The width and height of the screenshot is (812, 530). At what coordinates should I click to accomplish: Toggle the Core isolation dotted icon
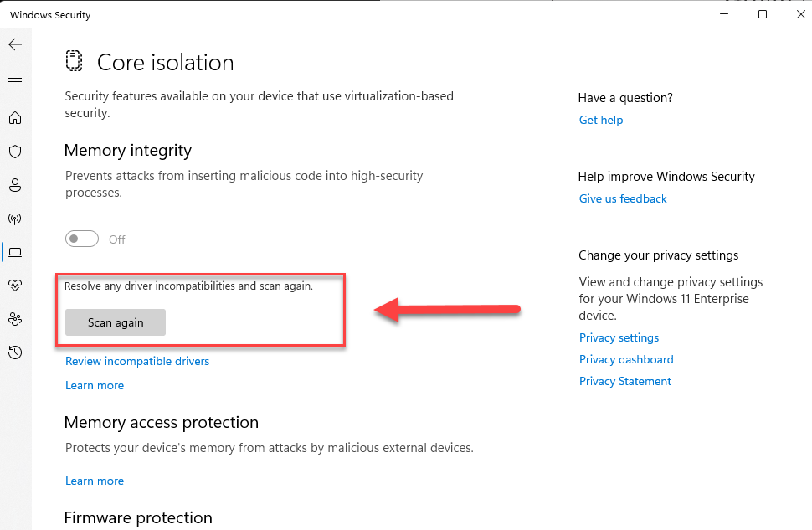click(x=74, y=60)
